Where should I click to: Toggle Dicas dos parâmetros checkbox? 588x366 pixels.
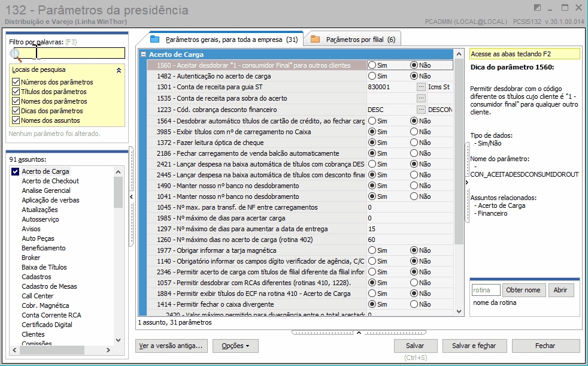click(x=16, y=111)
